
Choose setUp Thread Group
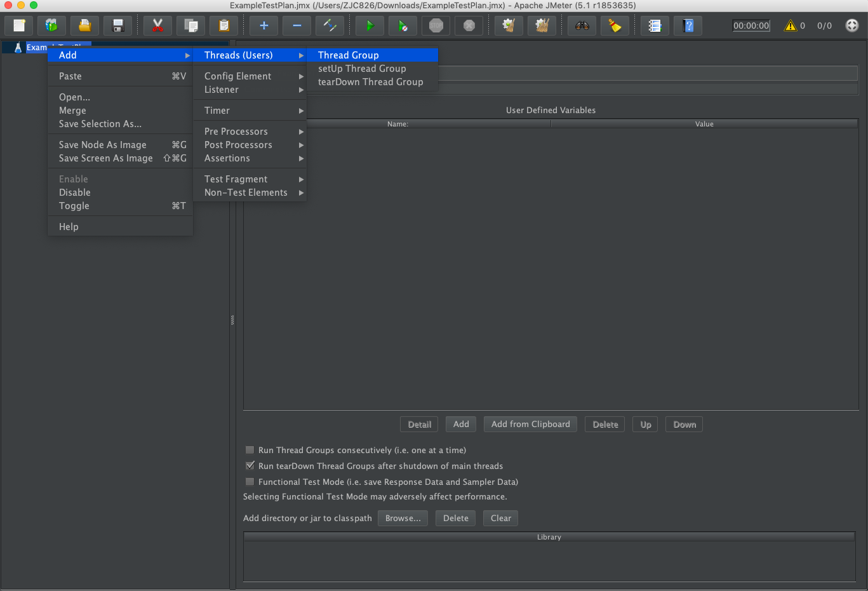pos(372,69)
